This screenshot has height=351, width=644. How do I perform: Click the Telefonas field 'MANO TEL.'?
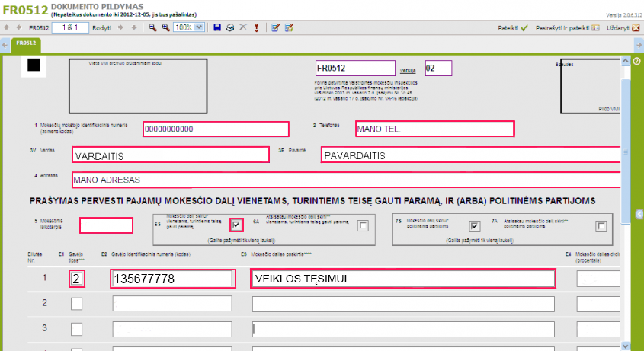[x=434, y=129]
